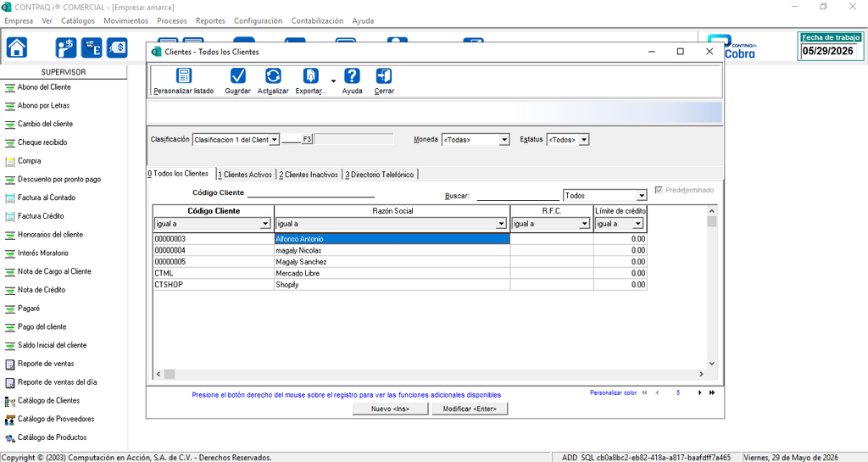
Task: Click the Buscar input field
Action: pos(518,195)
